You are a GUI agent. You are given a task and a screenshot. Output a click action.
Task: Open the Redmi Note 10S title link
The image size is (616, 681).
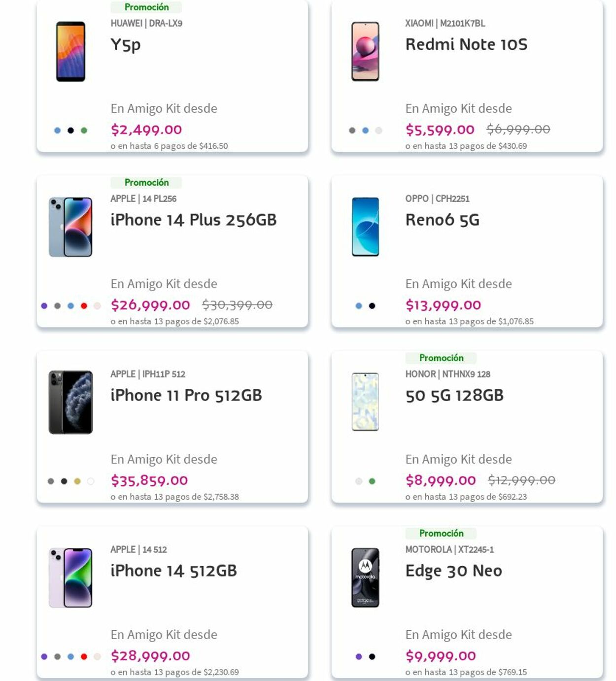click(x=466, y=44)
